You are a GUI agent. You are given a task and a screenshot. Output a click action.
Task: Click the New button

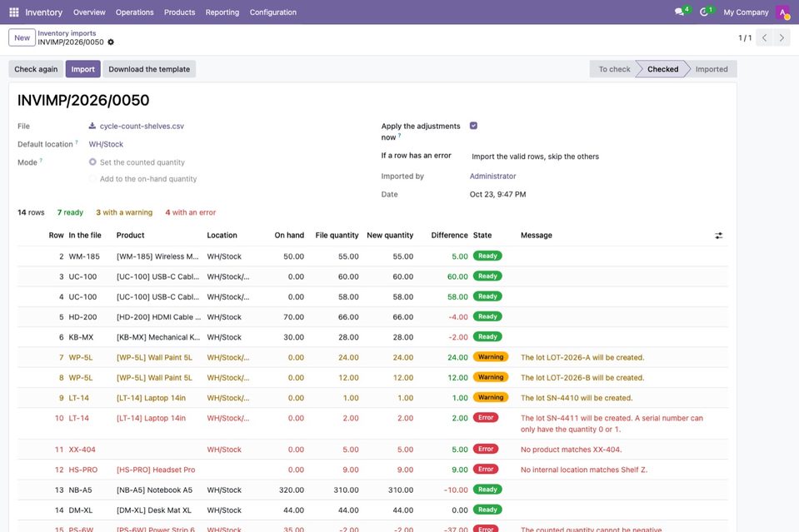(22, 37)
